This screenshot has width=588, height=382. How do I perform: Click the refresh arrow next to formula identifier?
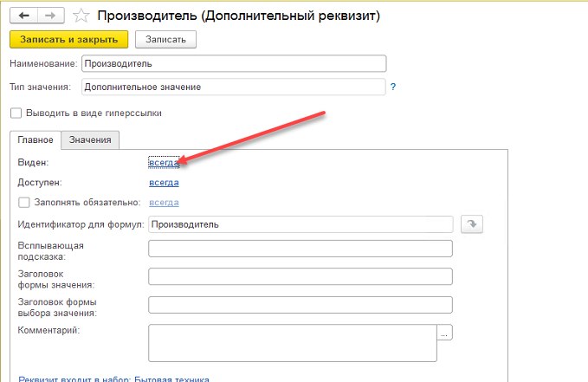pyautogui.click(x=471, y=224)
